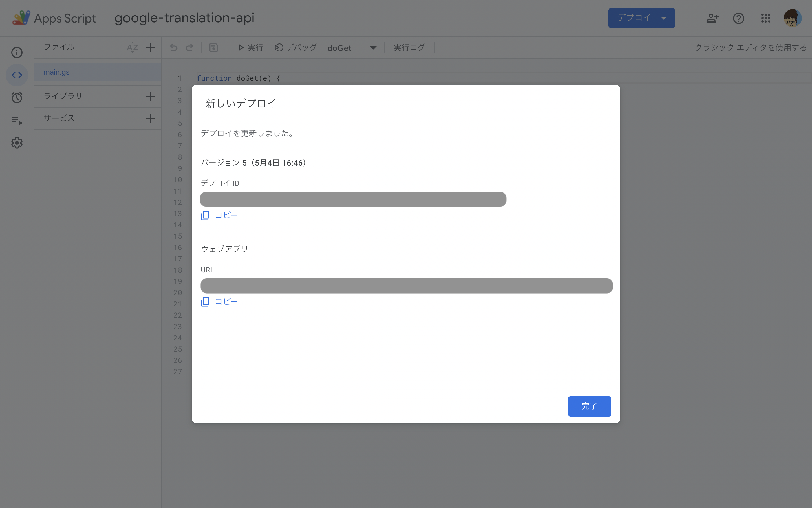Click the サービス section header

[x=59, y=118]
